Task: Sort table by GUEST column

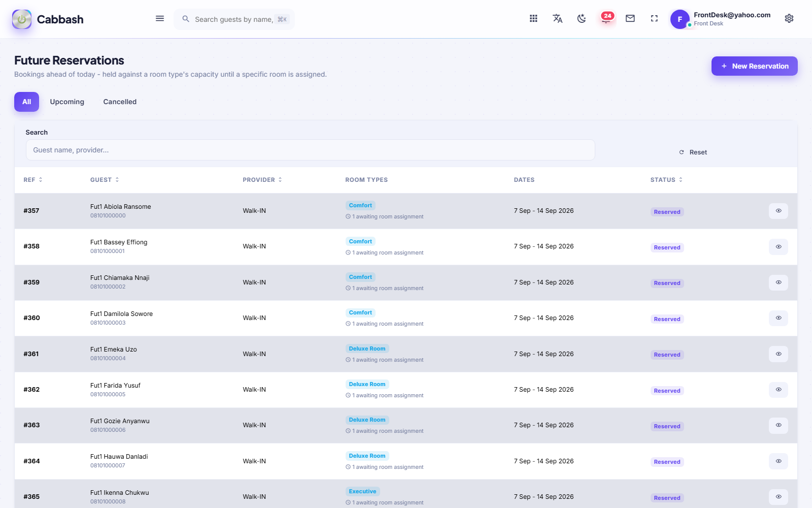Action: pyautogui.click(x=105, y=180)
